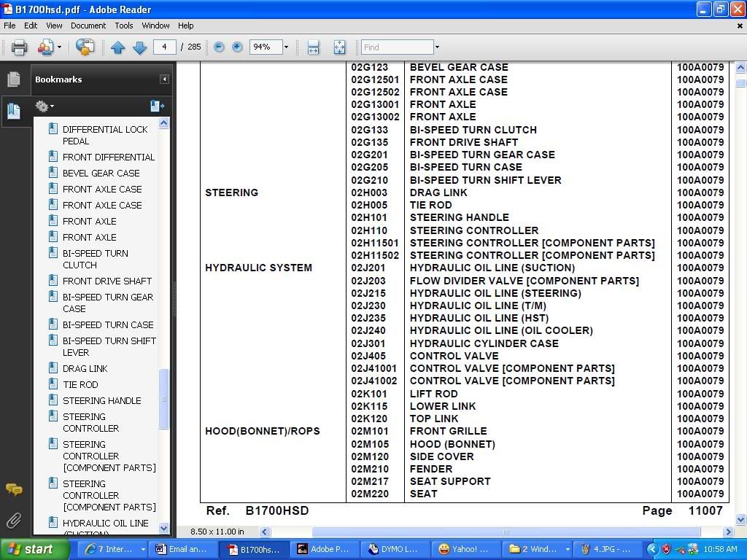Open the Edit menu

tap(31, 26)
